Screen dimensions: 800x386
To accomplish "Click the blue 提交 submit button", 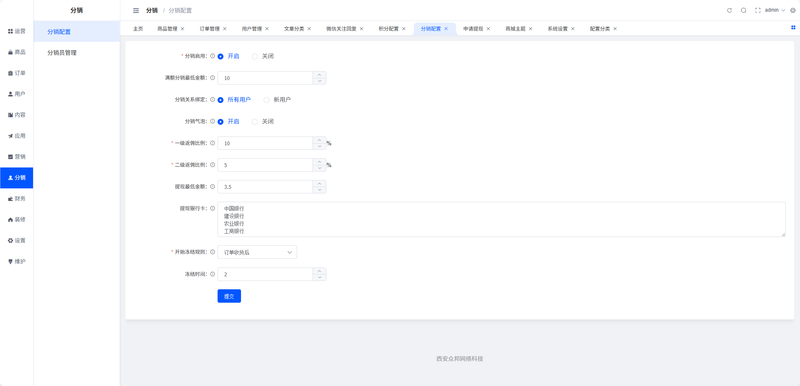I will (229, 296).
